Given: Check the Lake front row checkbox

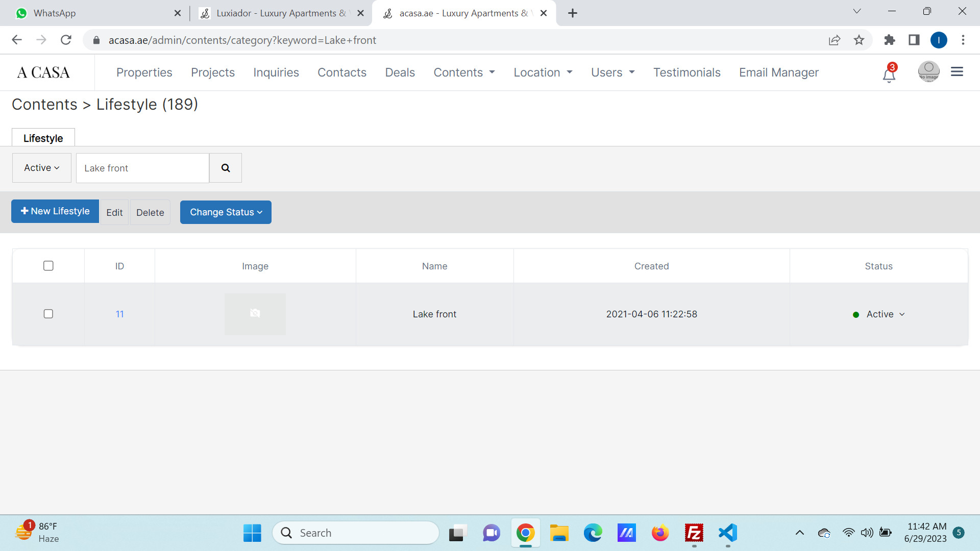Looking at the screenshot, I should (48, 314).
